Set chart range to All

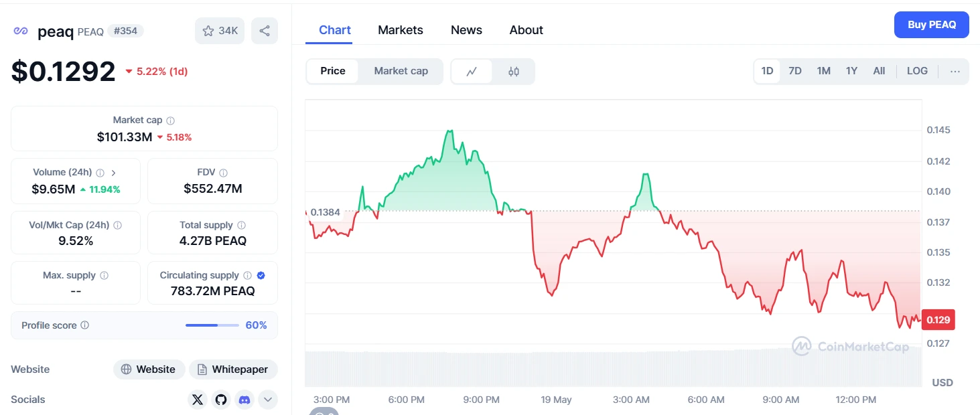879,71
